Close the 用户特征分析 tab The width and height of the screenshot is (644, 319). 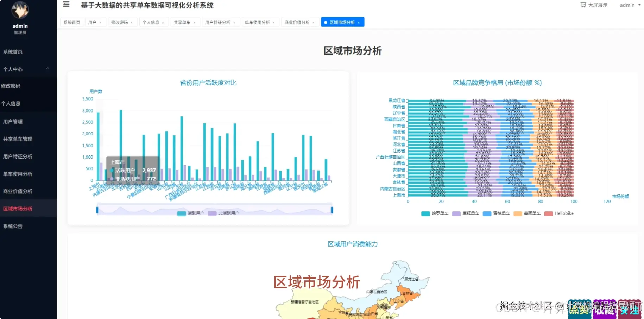(234, 23)
